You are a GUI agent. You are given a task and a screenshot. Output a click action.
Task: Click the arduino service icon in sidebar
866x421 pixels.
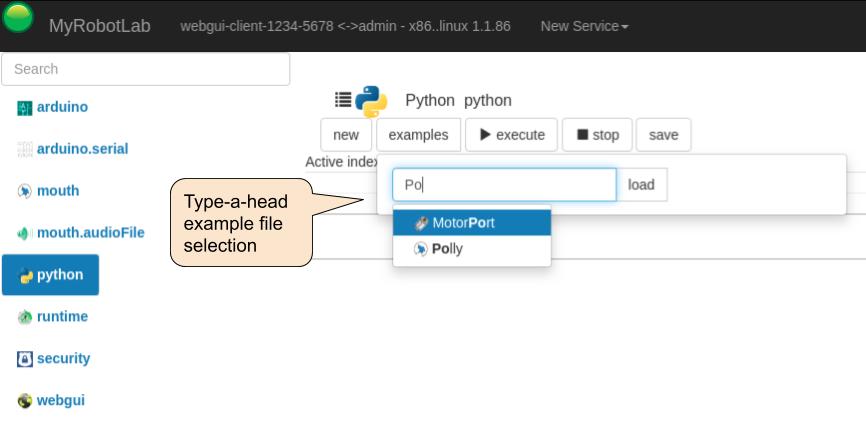pos(25,108)
